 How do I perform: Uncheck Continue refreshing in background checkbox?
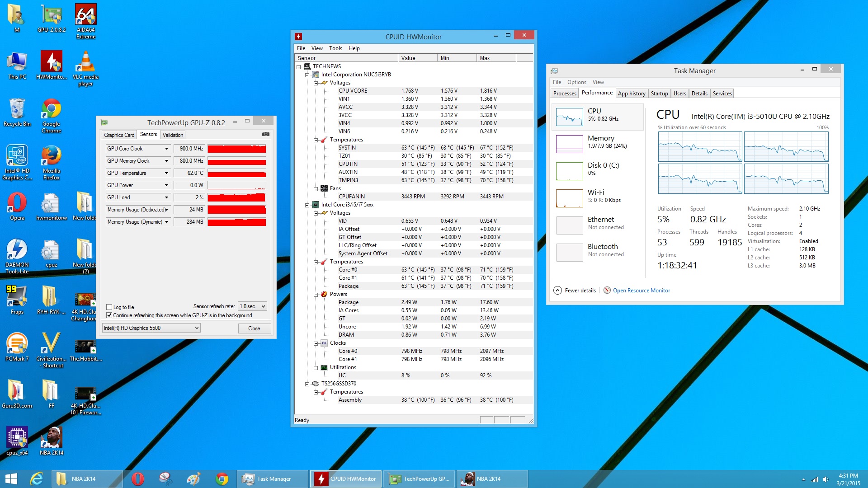point(109,315)
